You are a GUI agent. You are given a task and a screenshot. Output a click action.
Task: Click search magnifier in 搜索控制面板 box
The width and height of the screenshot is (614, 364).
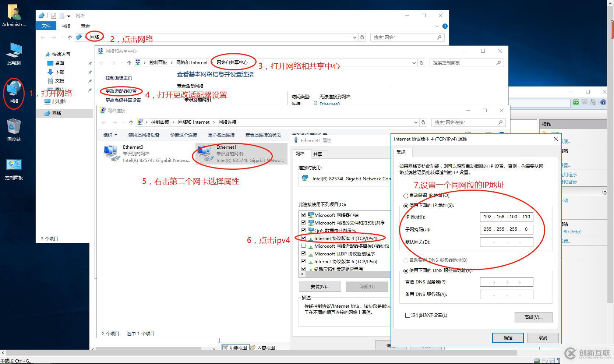coord(498,63)
